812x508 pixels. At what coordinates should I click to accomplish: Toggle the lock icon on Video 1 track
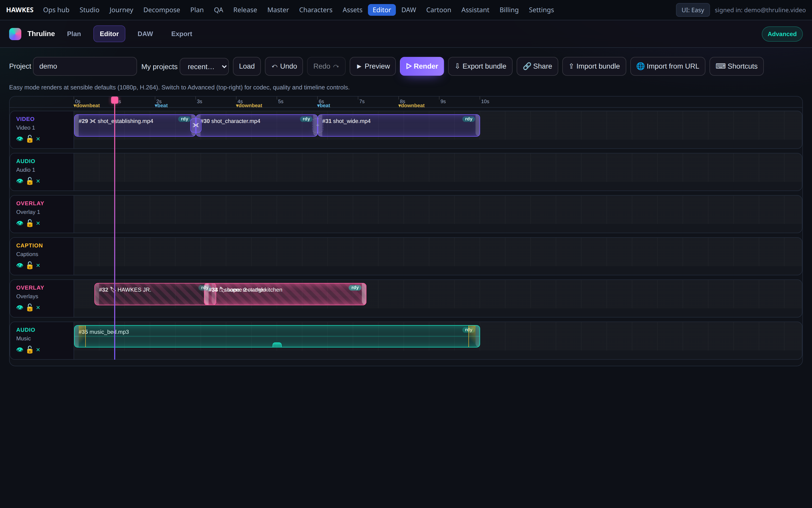(29, 139)
